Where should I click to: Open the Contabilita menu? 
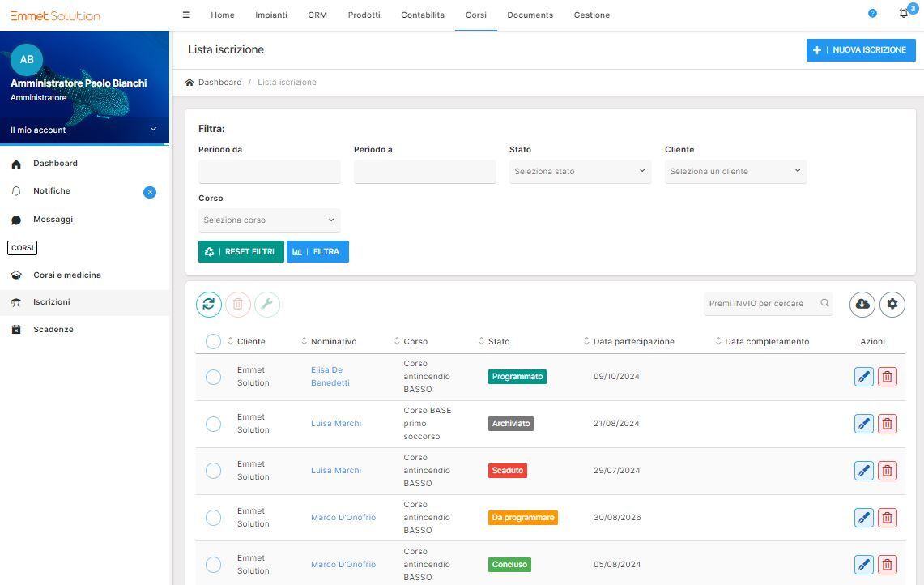(x=422, y=15)
